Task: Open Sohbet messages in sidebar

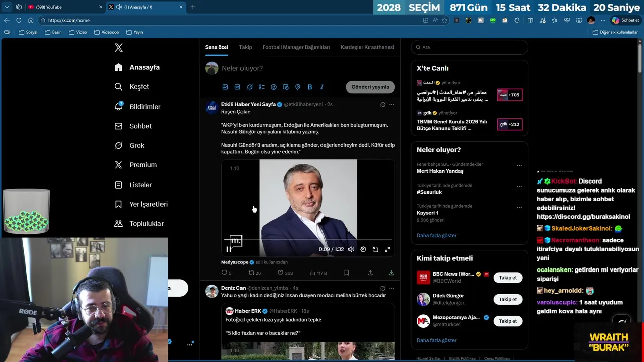Action: coord(133,126)
